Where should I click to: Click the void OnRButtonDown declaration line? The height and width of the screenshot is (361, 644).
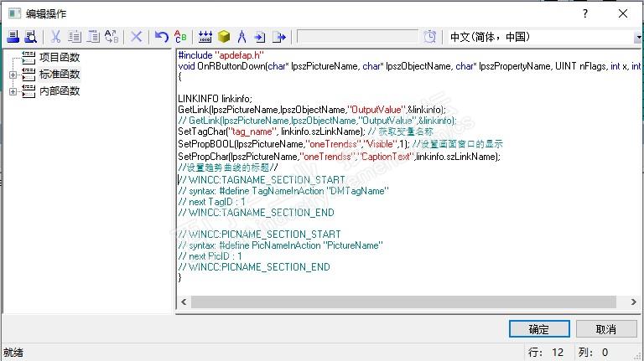click(x=409, y=66)
